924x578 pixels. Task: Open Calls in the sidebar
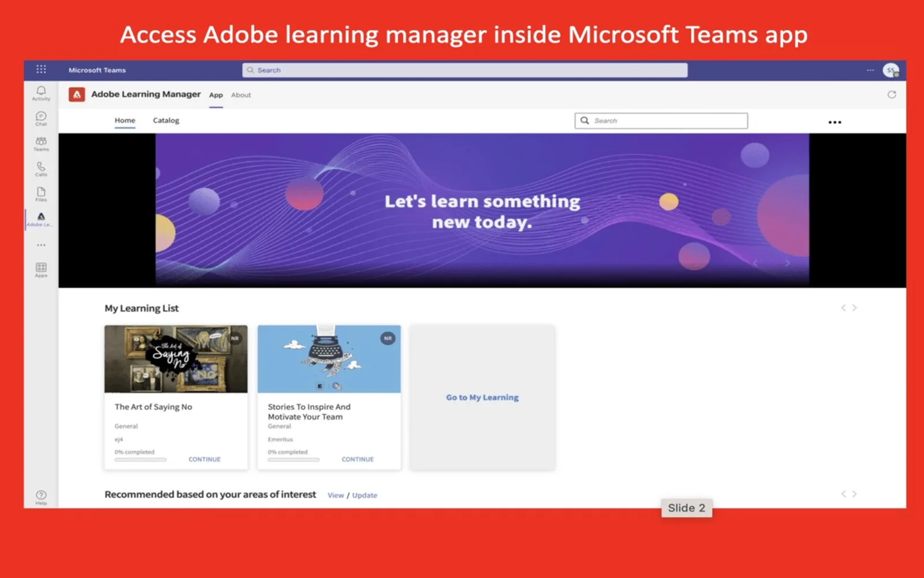tap(41, 169)
